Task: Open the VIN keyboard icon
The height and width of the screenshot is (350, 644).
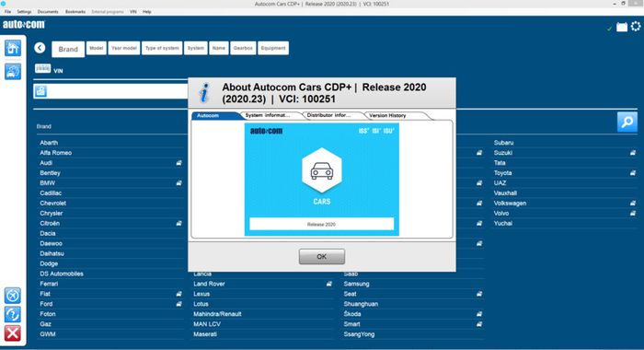Action: pos(42,68)
